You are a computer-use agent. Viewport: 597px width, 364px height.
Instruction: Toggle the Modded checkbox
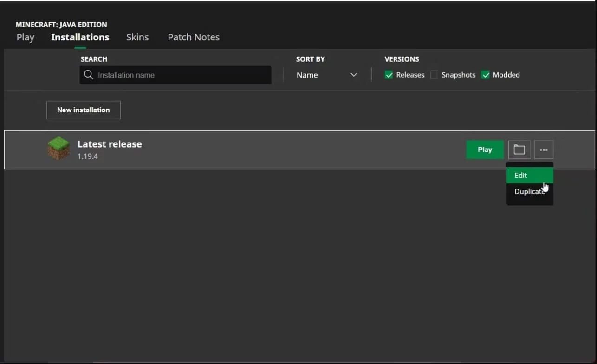tap(486, 75)
